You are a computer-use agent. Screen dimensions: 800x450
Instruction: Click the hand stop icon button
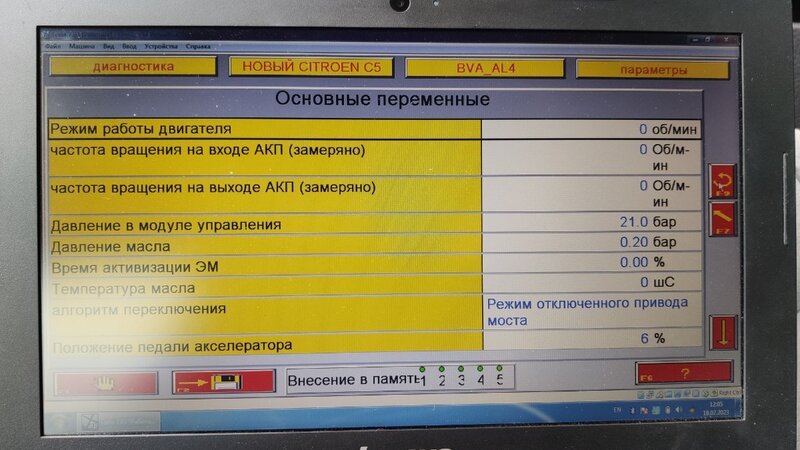point(105,383)
